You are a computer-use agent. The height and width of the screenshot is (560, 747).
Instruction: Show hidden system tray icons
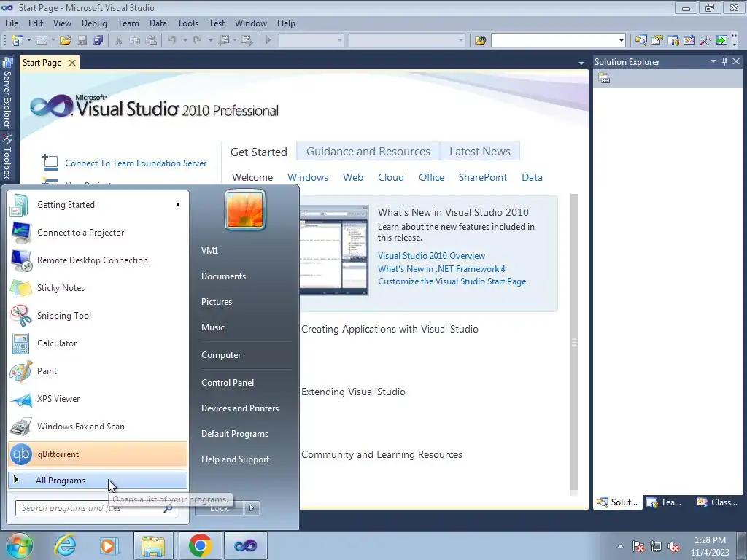click(x=620, y=546)
